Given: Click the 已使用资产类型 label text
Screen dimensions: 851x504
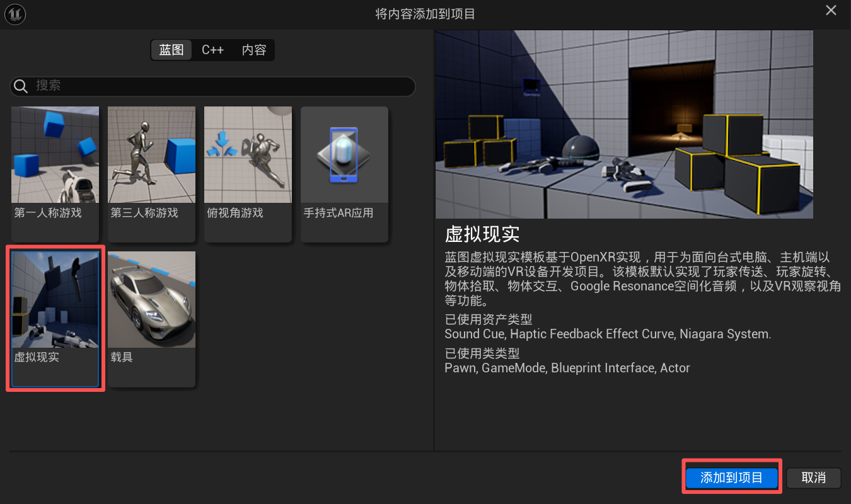Looking at the screenshot, I should [x=488, y=319].
